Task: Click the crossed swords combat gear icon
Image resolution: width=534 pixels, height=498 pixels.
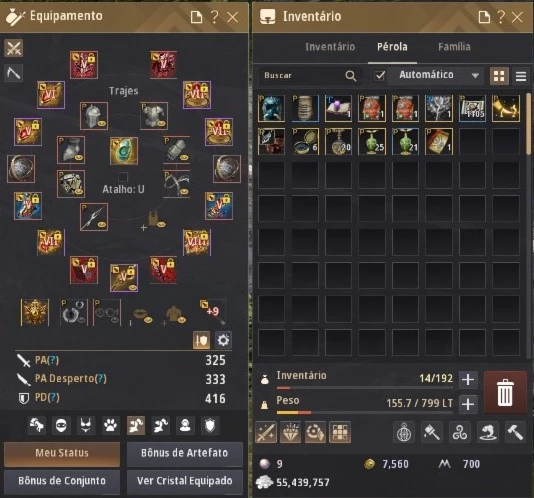Action: coord(14,48)
